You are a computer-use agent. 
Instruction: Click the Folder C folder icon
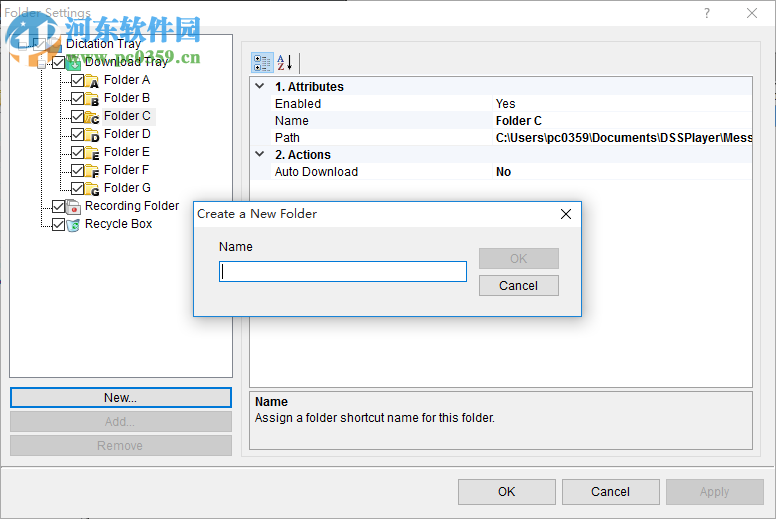[x=92, y=117]
